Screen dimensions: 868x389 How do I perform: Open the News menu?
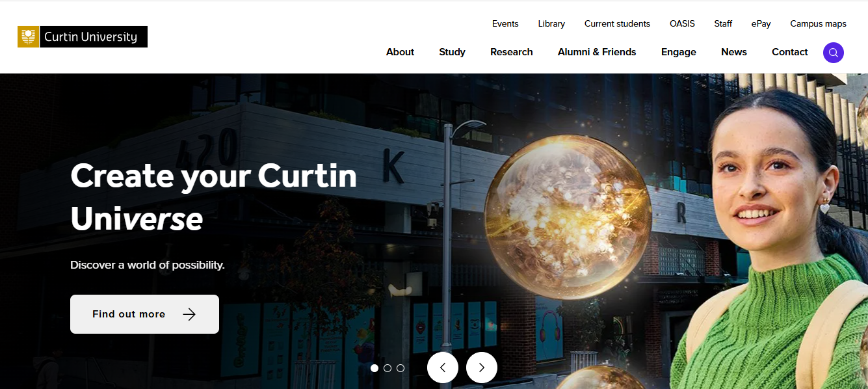point(734,52)
